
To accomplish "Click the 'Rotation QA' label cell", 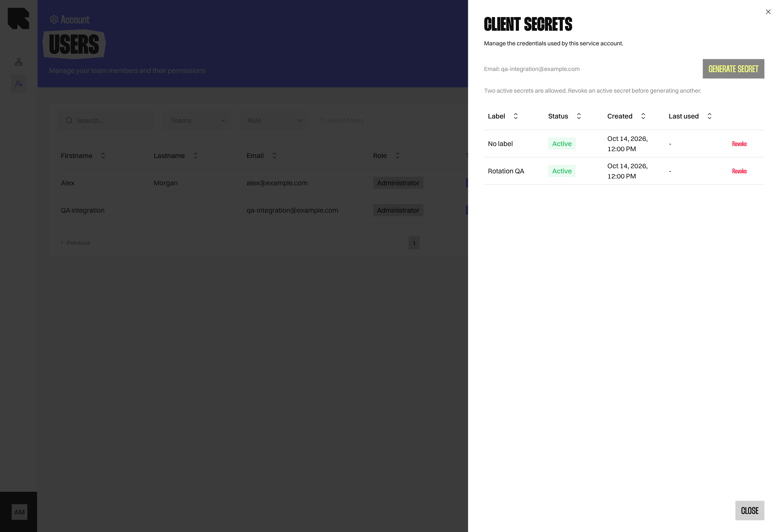I will (506, 171).
